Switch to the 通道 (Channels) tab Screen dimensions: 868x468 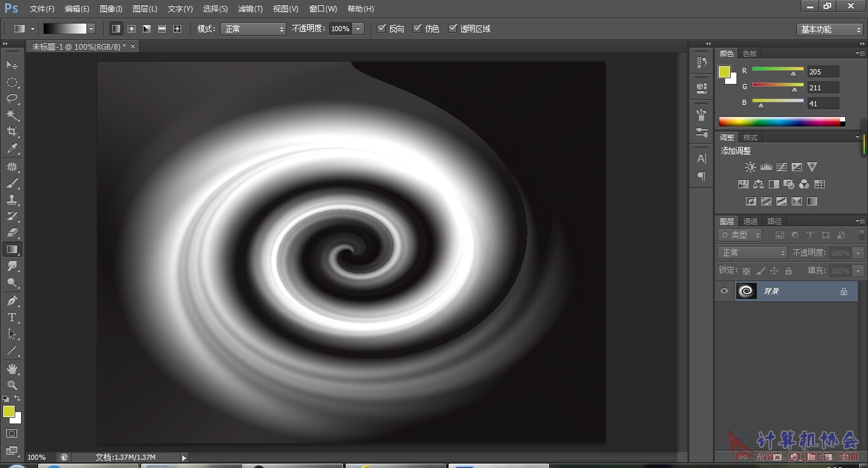coord(750,221)
